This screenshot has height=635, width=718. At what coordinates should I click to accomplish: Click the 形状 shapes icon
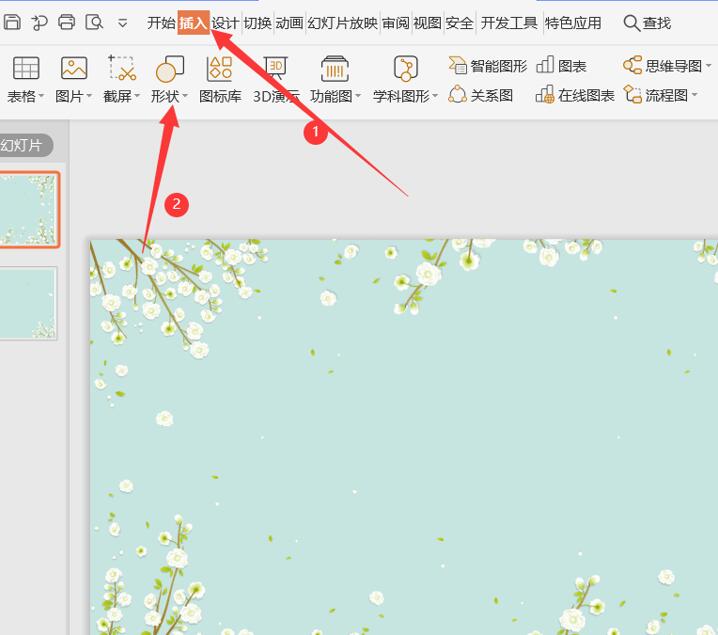coord(170,68)
